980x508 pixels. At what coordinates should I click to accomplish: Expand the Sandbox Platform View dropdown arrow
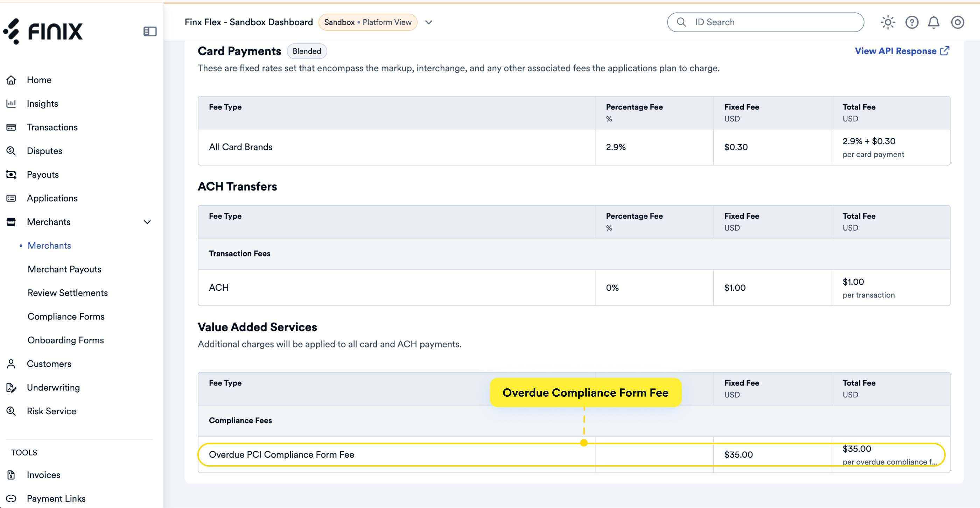(429, 22)
